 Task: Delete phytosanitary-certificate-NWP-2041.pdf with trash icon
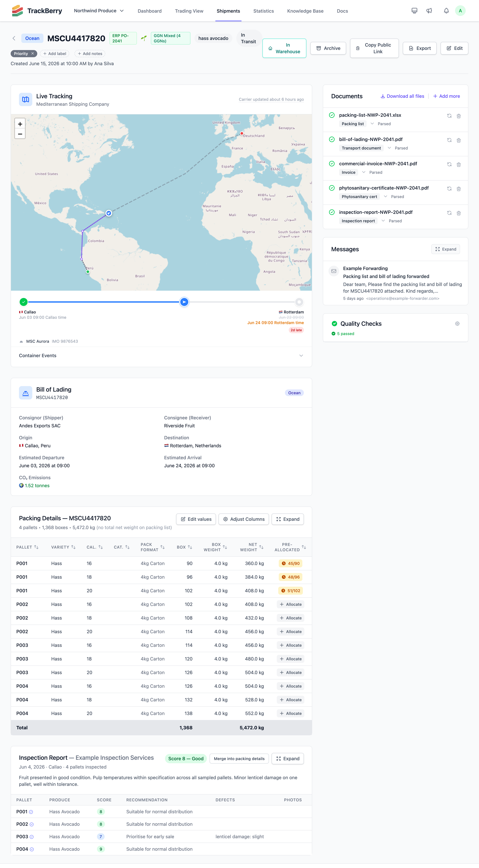pyautogui.click(x=458, y=189)
